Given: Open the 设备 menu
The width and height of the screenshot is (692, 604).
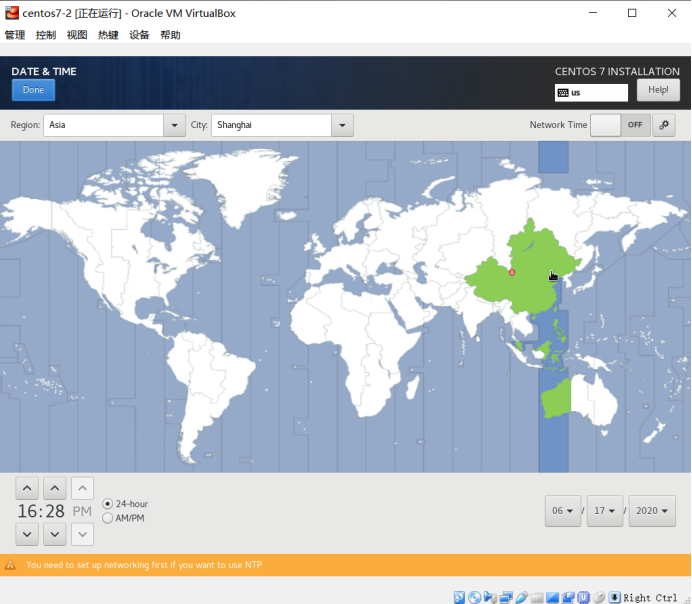Looking at the screenshot, I should pyautogui.click(x=139, y=35).
